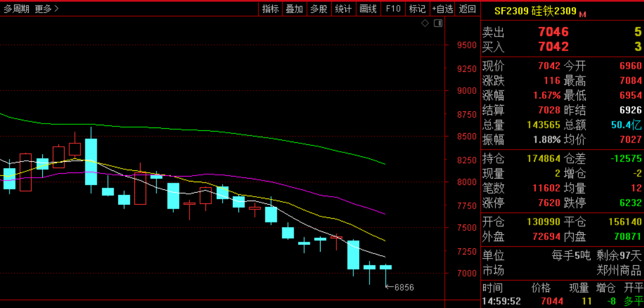This screenshot has height=308, width=644.
Task: Click the 标记 mark button
Action: (417, 9)
